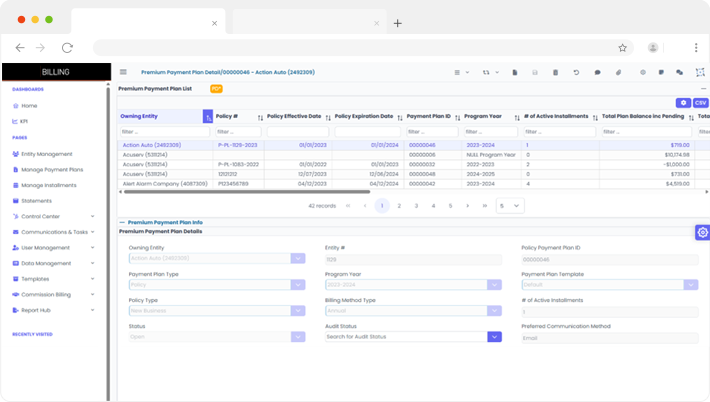Click the trash delete icon in toolbar
This screenshot has width=710, height=402.
(x=555, y=72)
